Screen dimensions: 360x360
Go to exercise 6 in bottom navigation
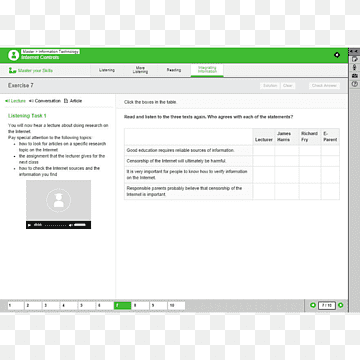(105, 306)
